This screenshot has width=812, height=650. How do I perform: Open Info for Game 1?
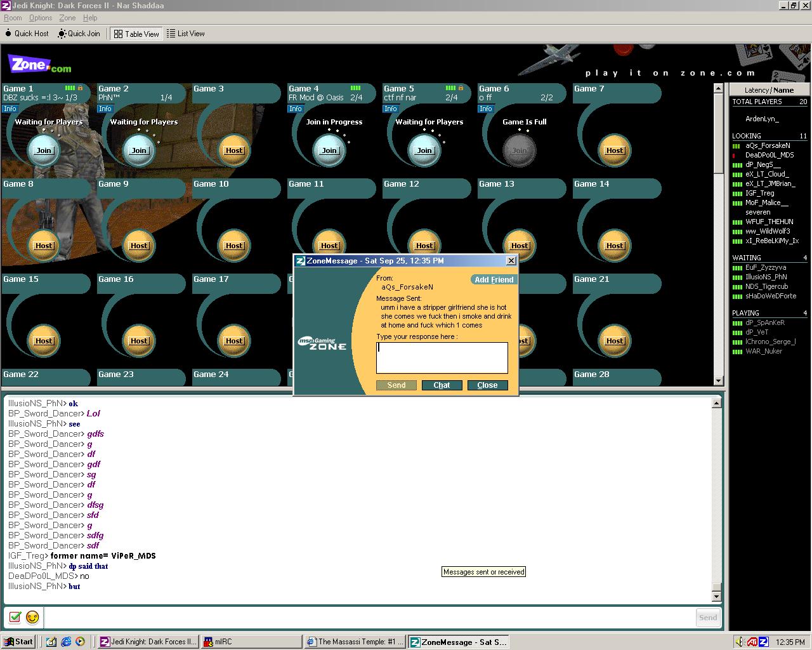[10, 109]
